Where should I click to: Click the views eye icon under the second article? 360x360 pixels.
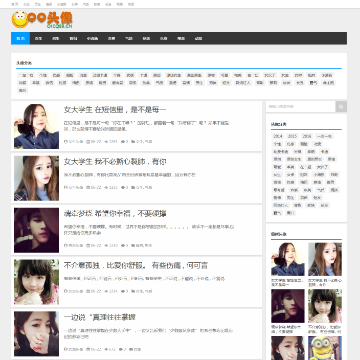[107, 187]
